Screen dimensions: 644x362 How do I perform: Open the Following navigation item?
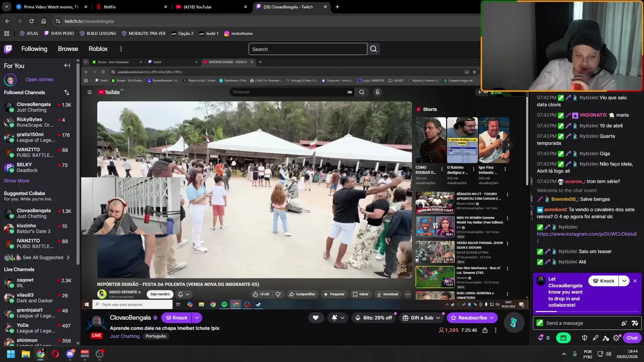(34, 49)
